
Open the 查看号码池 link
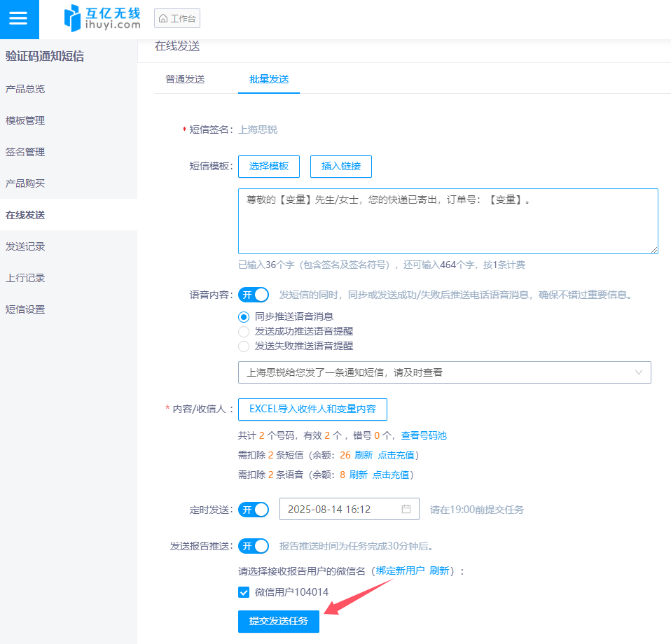click(424, 435)
